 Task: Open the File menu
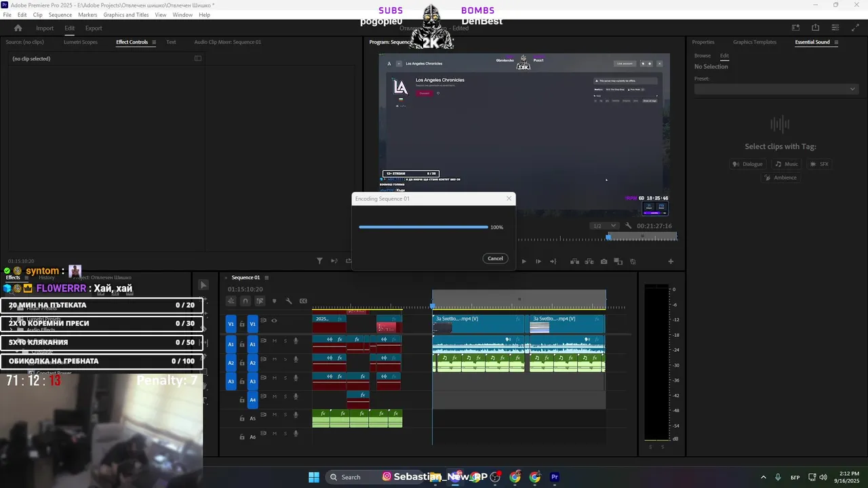7,15
